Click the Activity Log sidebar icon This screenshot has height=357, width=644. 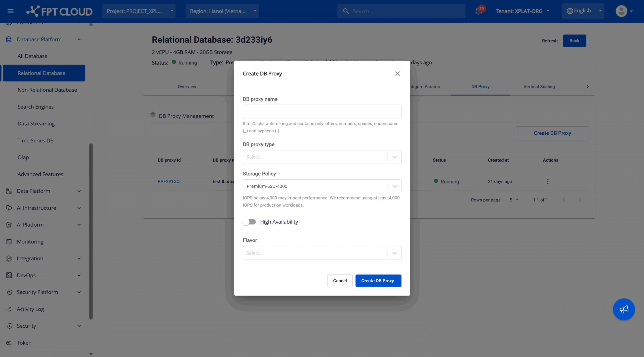pyautogui.click(x=9, y=309)
